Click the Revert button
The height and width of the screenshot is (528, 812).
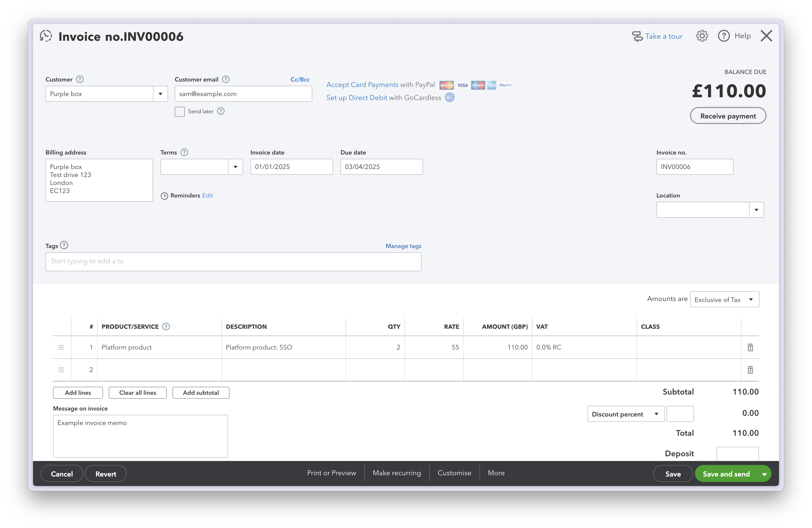[x=106, y=474]
